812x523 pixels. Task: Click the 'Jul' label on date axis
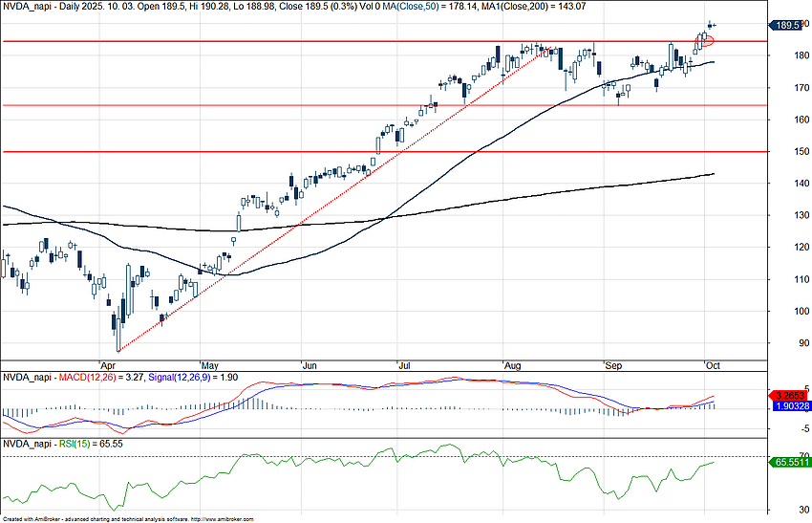pyautogui.click(x=405, y=365)
